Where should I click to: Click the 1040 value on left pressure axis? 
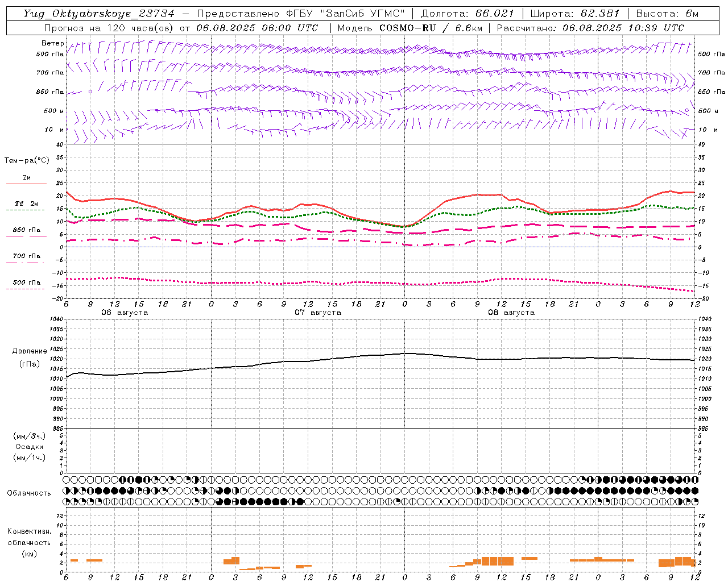click(x=57, y=319)
